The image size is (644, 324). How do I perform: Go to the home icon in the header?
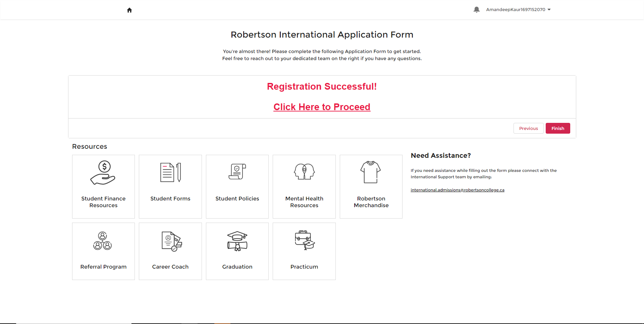pyautogui.click(x=129, y=10)
